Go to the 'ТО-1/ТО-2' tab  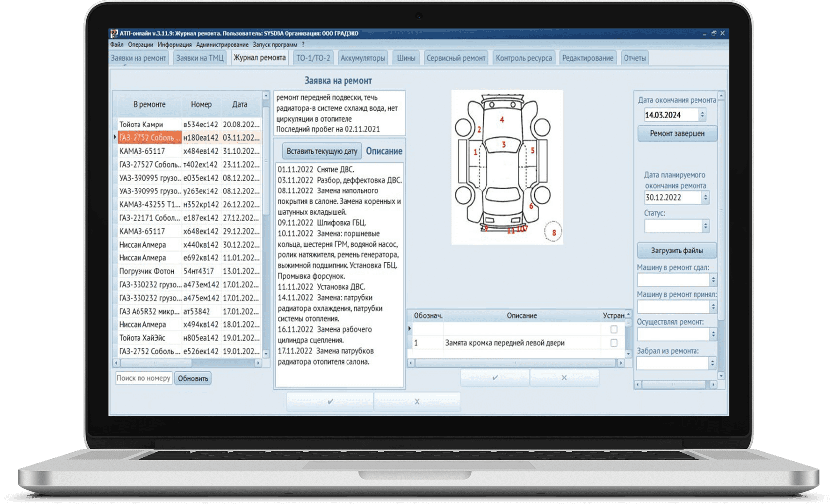tap(313, 58)
